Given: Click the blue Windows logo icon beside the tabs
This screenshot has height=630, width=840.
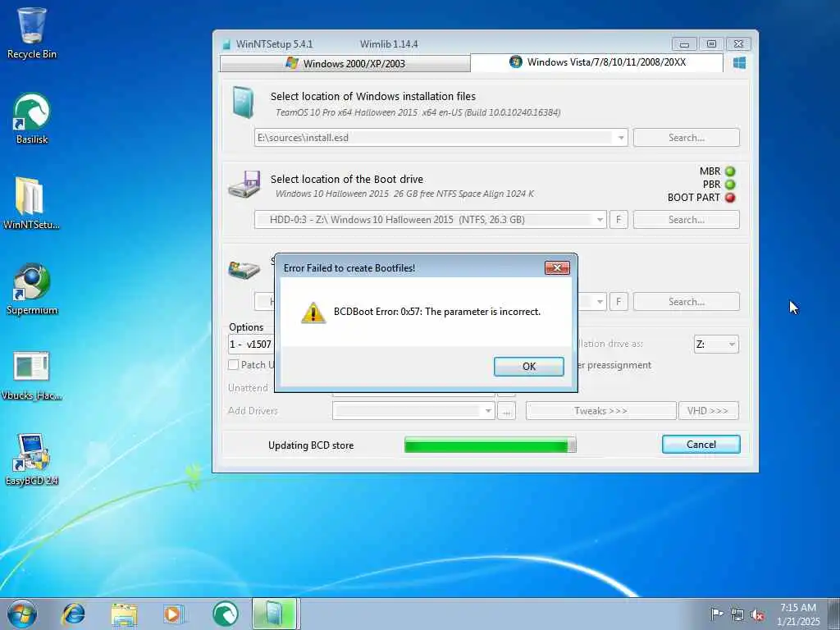Looking at the screenshot, I should [x=739, y=63].
